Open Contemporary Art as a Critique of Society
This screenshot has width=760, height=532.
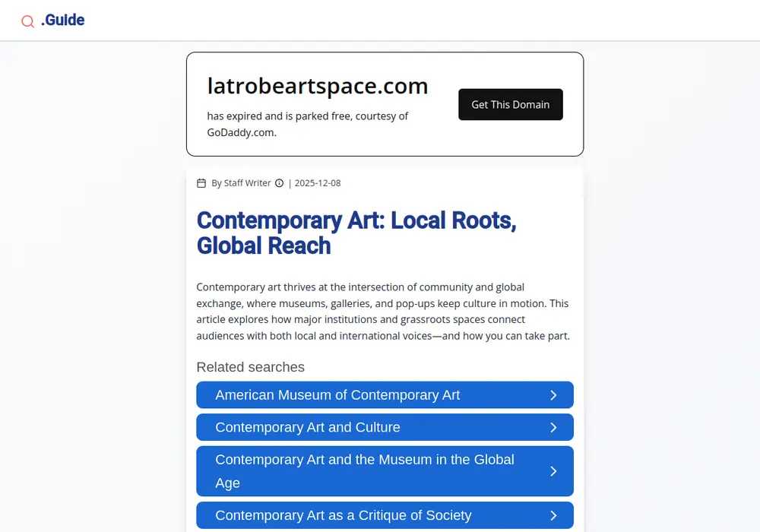point(385,515)
